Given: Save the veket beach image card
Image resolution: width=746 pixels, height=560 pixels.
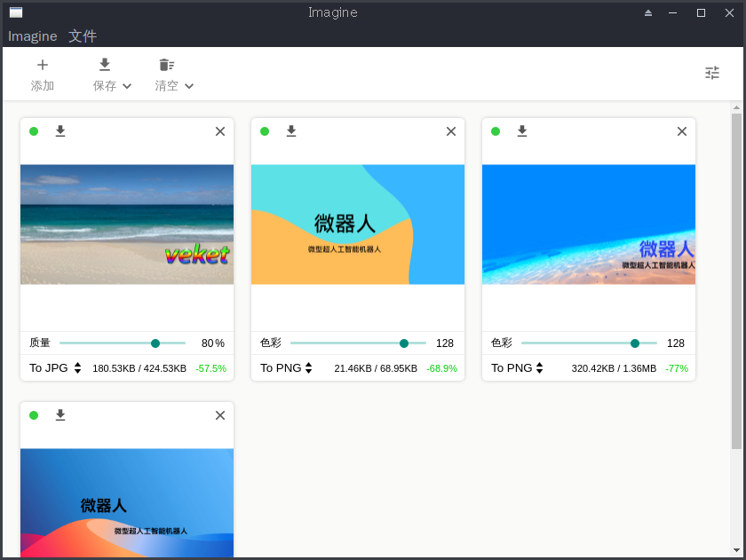Looking at the screenshot, I should click(x=60, y=131).
